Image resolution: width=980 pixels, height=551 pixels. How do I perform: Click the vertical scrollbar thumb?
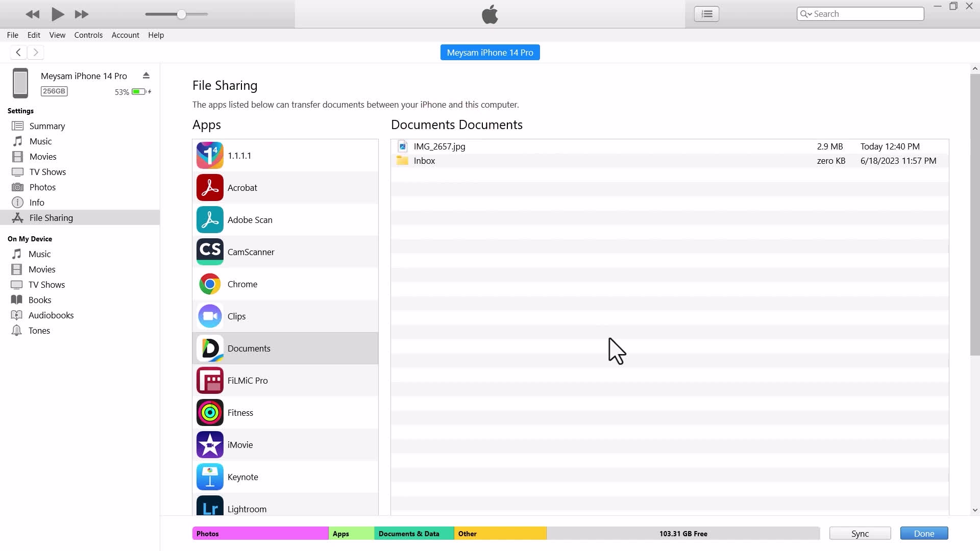click(975, 214)
